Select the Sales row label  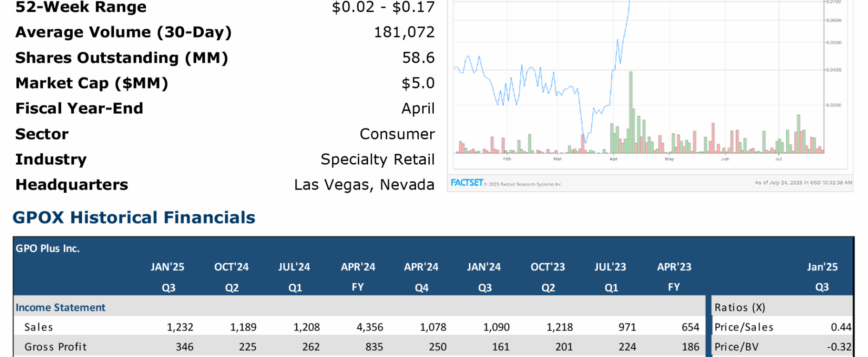[39, 327]
